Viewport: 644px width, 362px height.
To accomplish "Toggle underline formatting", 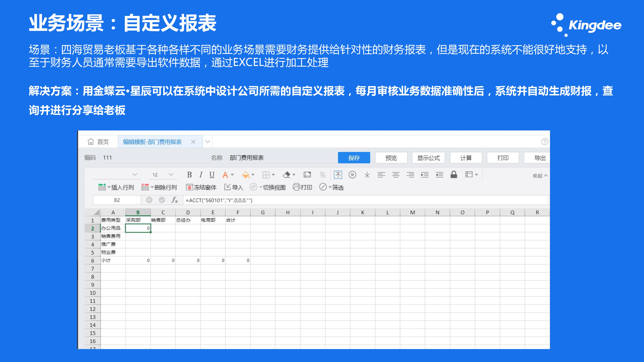I will pos(212,175).
